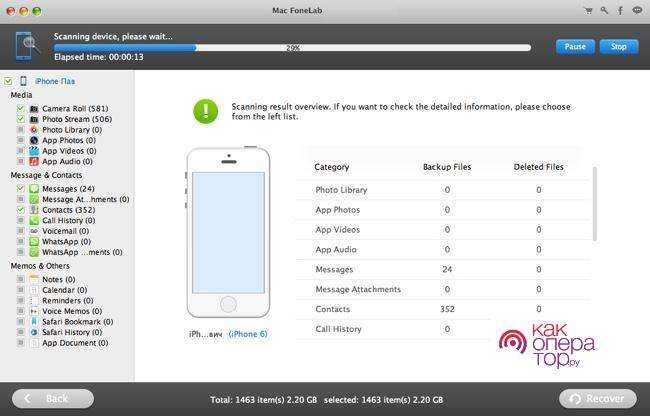Stop the device scan
This screenshot has width=650, height=416.
point(618,47)
